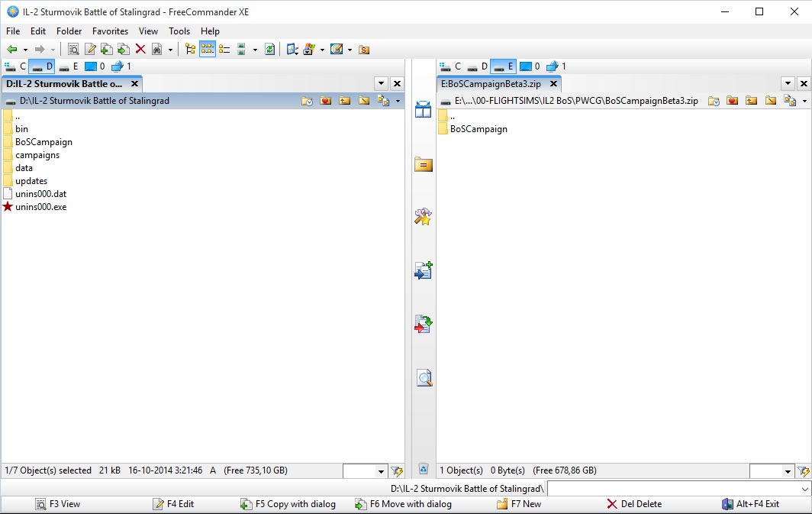Click Network 1 button in right drive bar
This screenshot has height=514, width=812.
coord(556,66)
